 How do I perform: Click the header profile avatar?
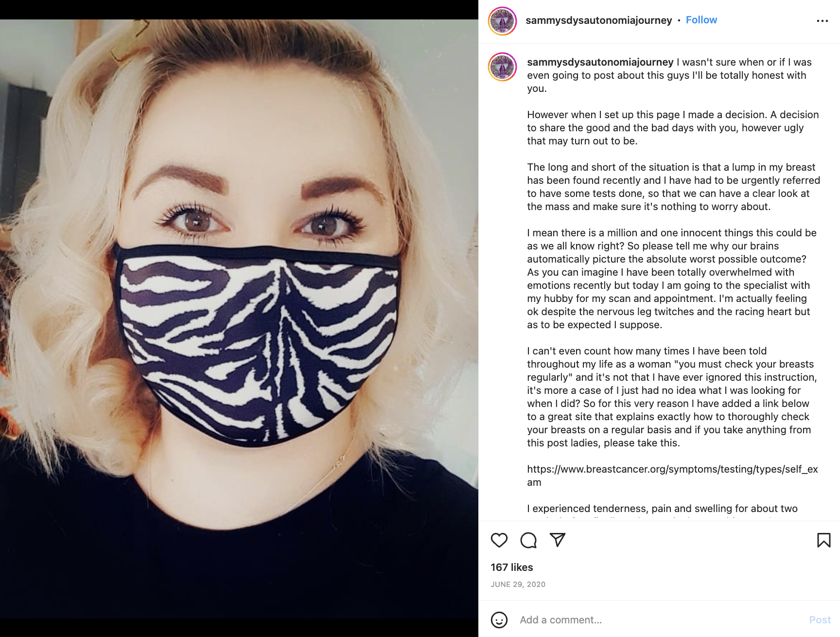502,21
